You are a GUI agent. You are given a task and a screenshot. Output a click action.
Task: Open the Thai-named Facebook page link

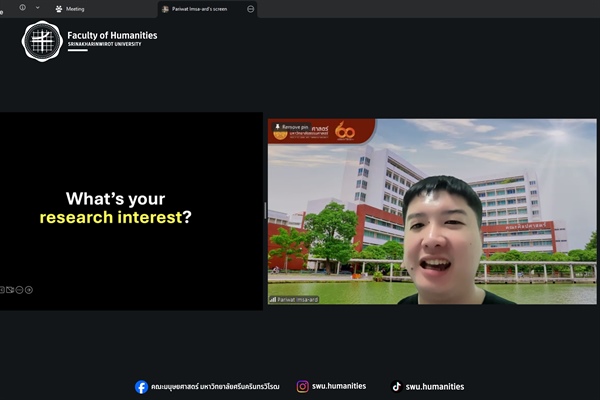[x=216, y=387]
